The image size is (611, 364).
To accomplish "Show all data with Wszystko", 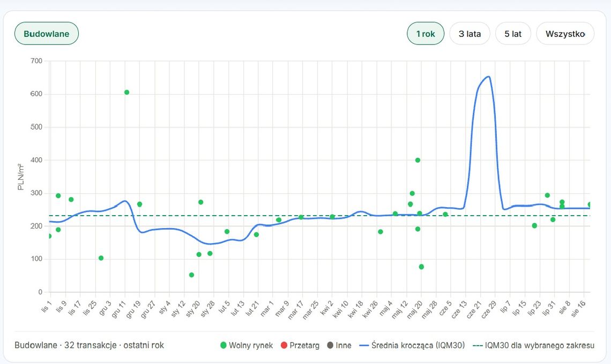I will 565,34.
